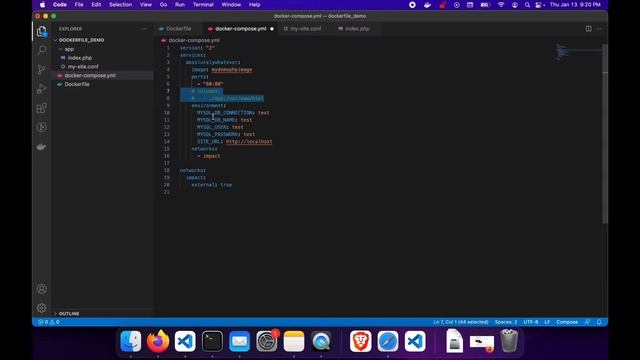Open the Run menu

pos(180,5)
